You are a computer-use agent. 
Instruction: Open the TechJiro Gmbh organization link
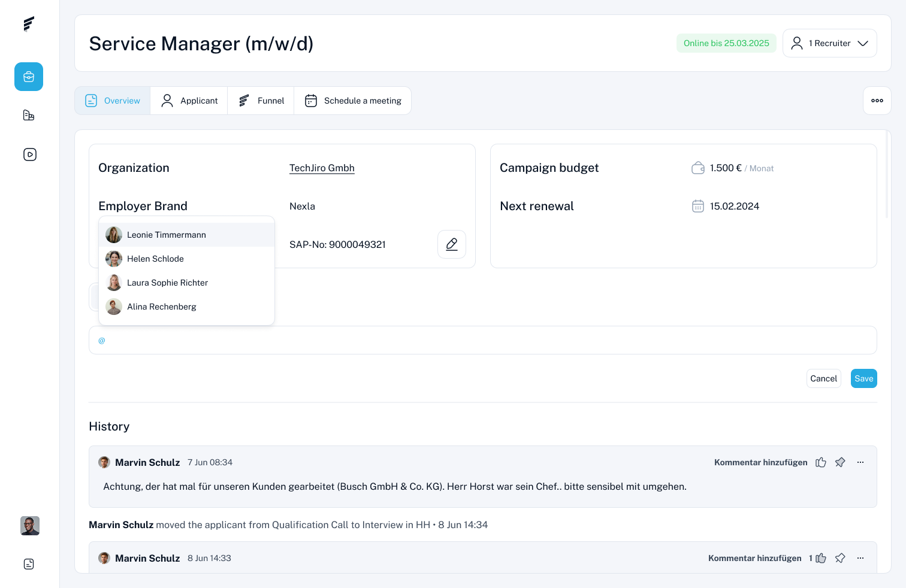click(322, 168)
